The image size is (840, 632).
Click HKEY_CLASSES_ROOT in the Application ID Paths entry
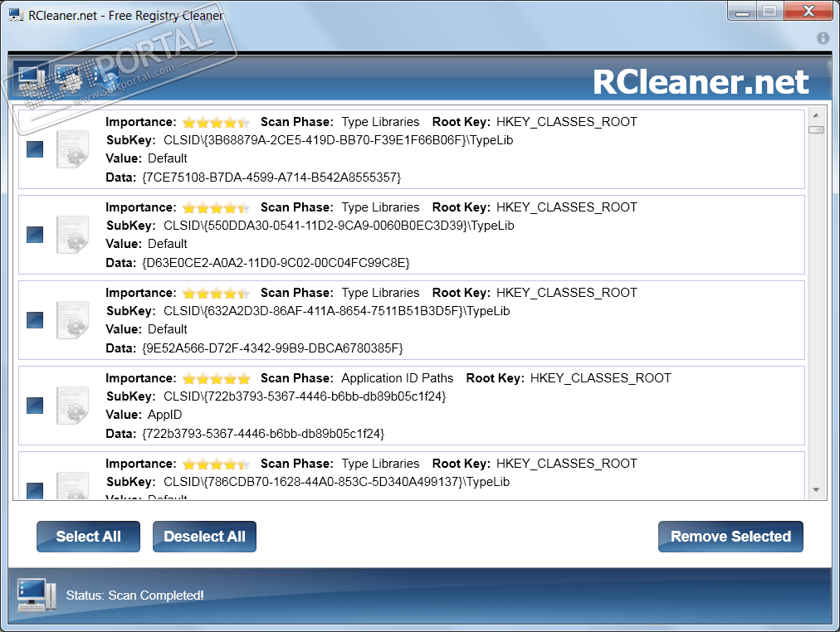click(601, 378)
